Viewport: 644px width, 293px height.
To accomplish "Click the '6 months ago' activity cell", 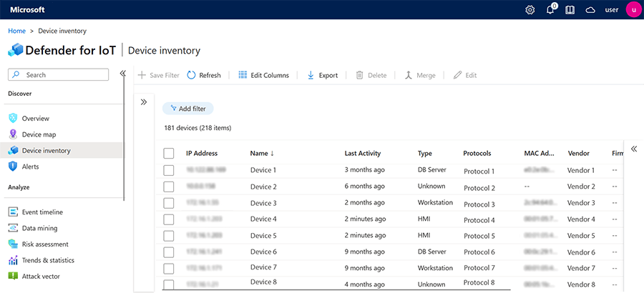I will [x=365, y=187].
